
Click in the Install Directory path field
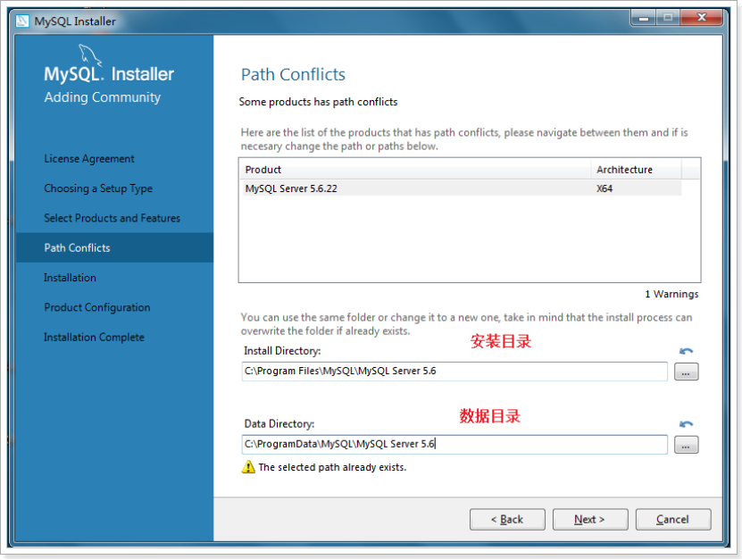454,372
